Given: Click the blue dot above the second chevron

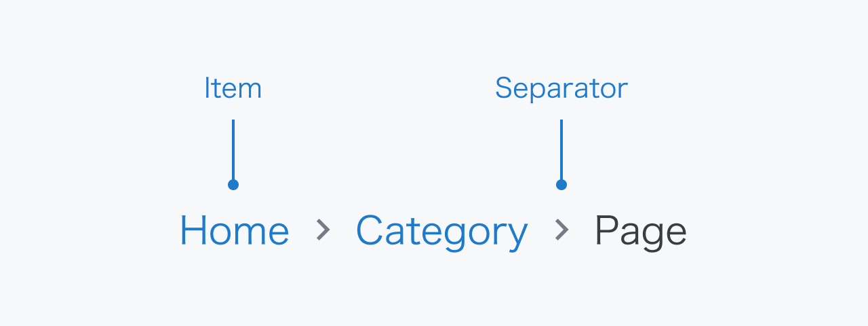Looking at the screenshot, I should click(x=561, y=185).
